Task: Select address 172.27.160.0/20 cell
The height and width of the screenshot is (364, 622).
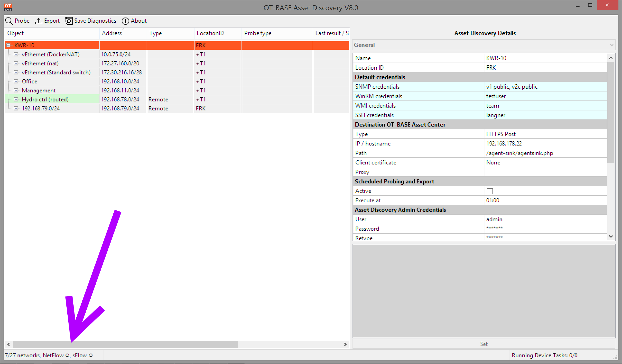Action: tap(123, 63)
